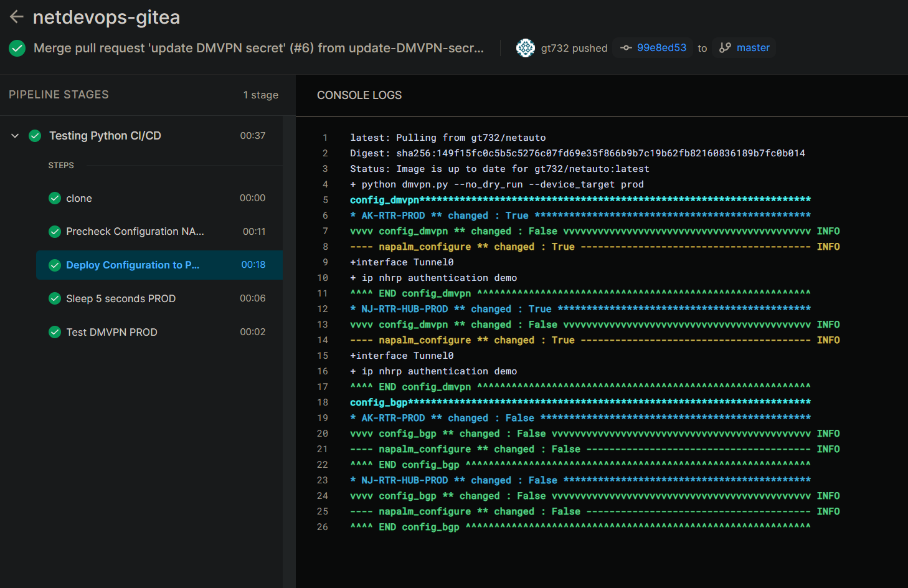908x588 pixels.
Task: Select the clone step
Action: coord(79,198)
